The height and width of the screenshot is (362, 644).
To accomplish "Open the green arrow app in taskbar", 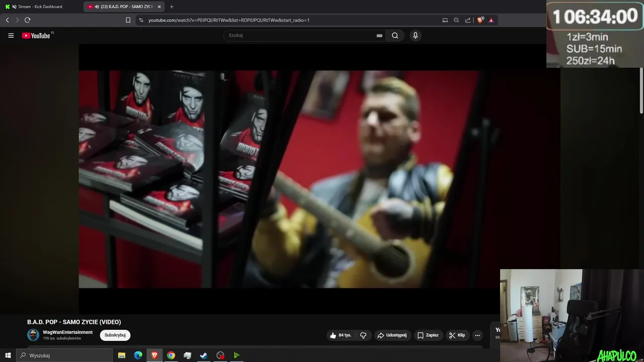I will pyautogui.click(x=236, y=355).
